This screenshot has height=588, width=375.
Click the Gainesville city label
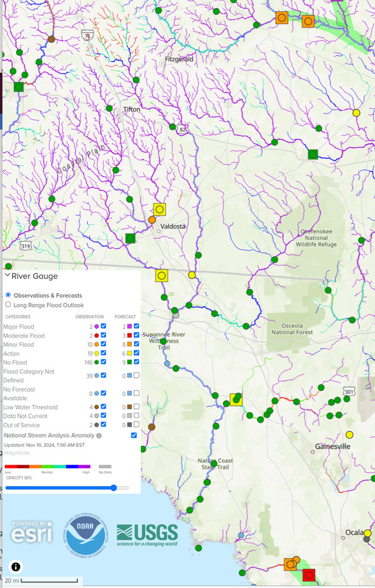(332, 446)
